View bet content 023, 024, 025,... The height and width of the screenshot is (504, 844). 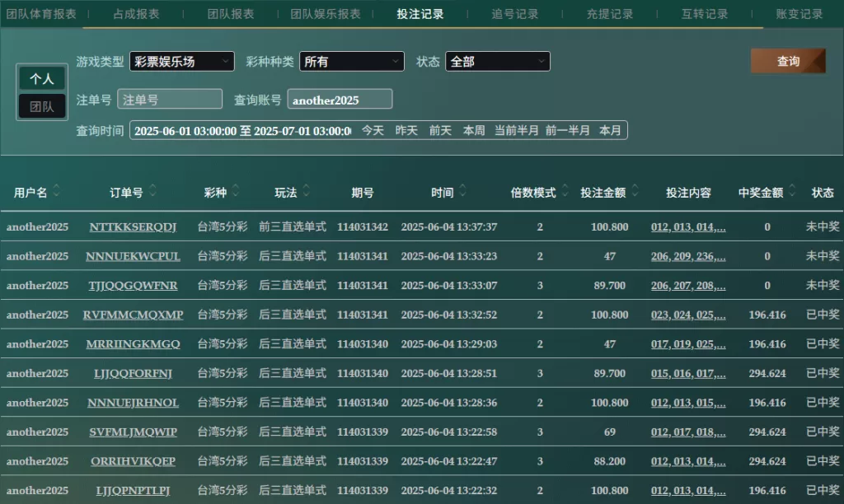[x=688, y=315]
